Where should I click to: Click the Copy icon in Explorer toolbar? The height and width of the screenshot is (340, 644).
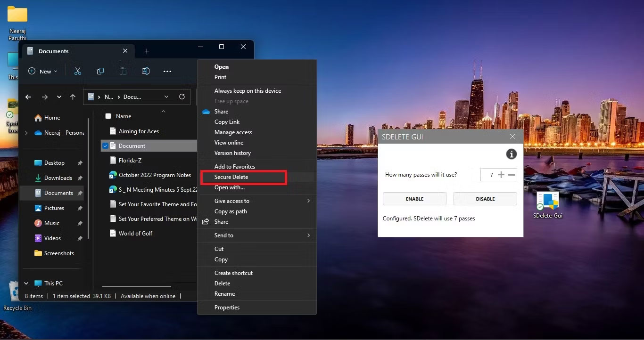pos(100,71)
